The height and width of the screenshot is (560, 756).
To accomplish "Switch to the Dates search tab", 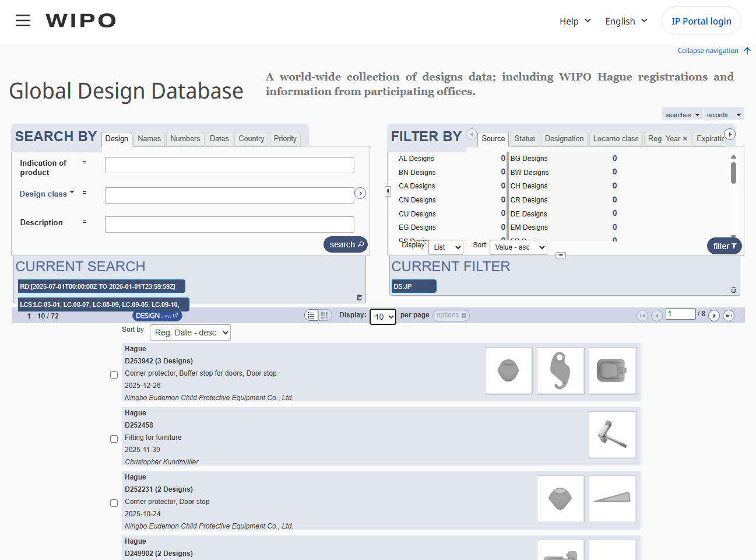I will coord(219,139).
